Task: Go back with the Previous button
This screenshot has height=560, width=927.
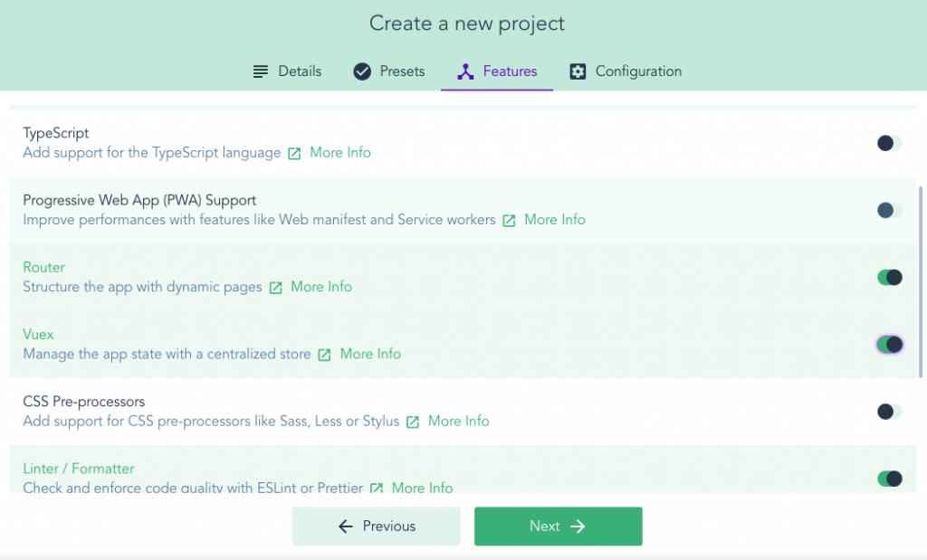Action: click(376, 527)
